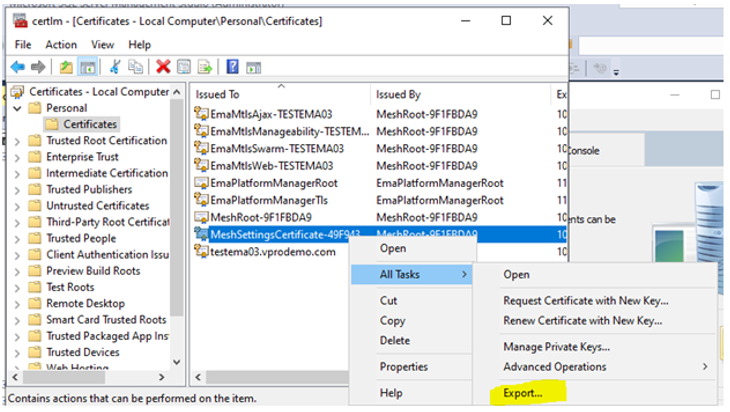Choose Request Certificate with New Key...
This screenshot has height=412, width=730.
click(586, 301)
